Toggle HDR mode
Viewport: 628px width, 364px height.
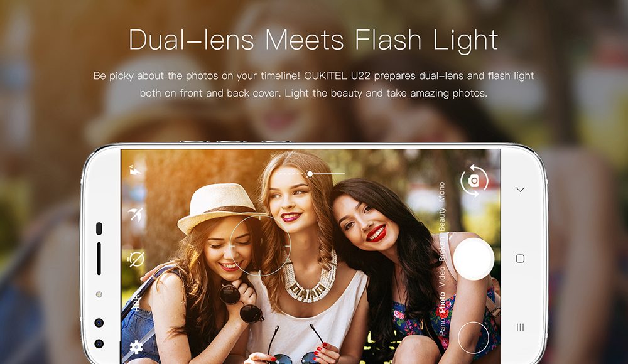[136, 304]
